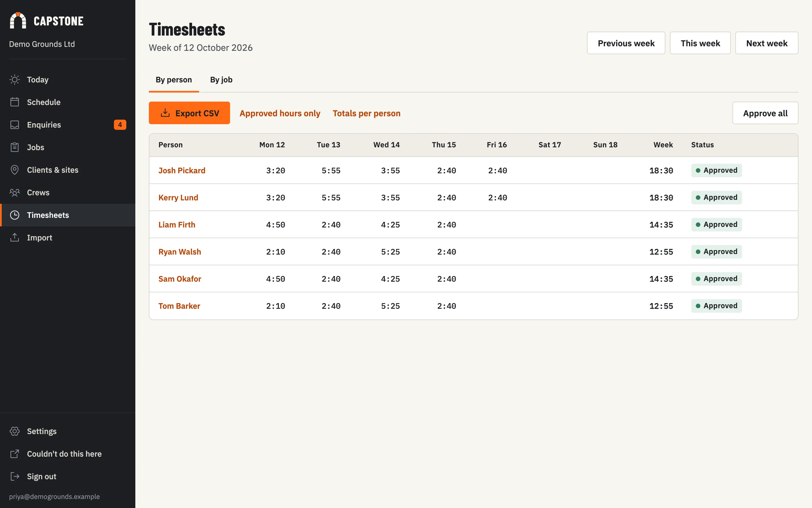
Task: Open Clients & sites in the sidebar
Action: 67,170
